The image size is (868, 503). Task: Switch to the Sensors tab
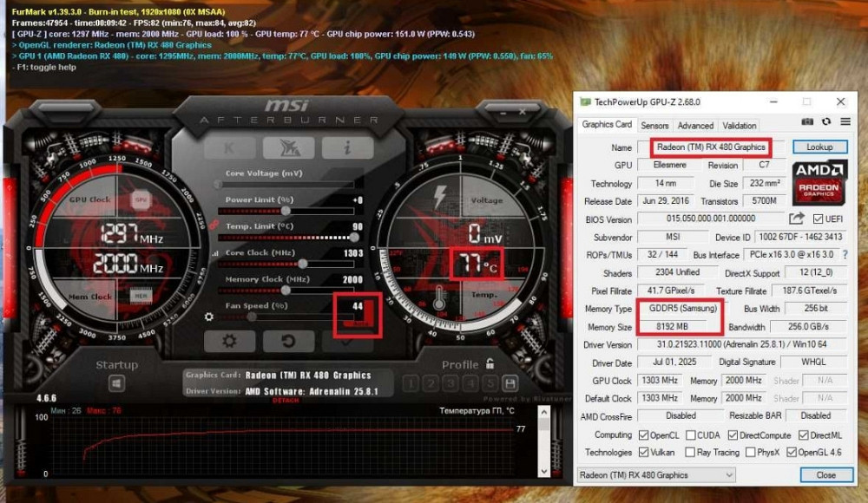pyautogui.click(x=656, y=125)
